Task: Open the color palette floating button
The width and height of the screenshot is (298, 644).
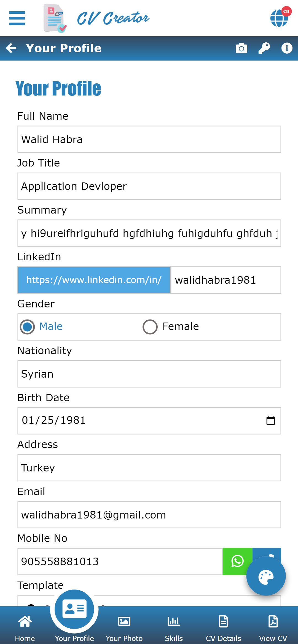Action: 266,576
